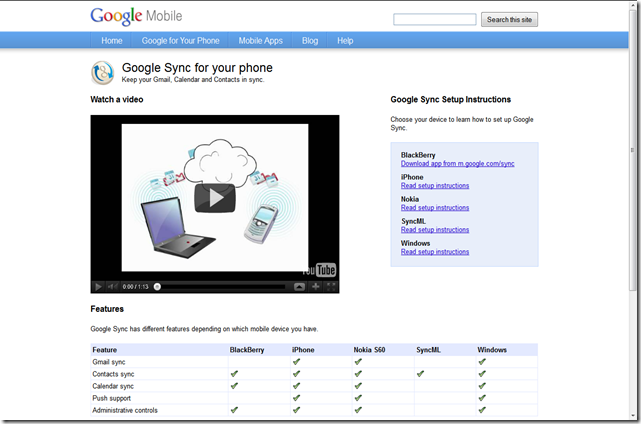Mute the video using the volume icon
Viewport: 641px width, 424px height.
pyautogui.click(x=112, y=287)
